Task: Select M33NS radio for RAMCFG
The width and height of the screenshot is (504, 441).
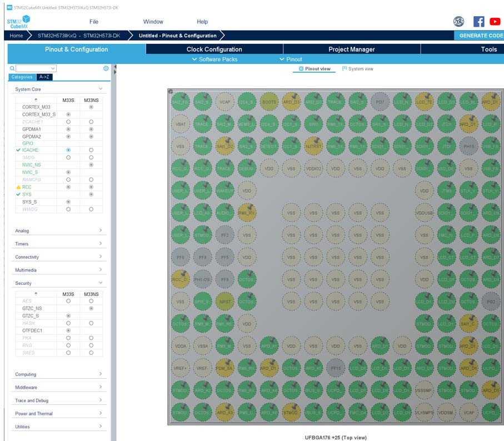Action: pos(91,180)
